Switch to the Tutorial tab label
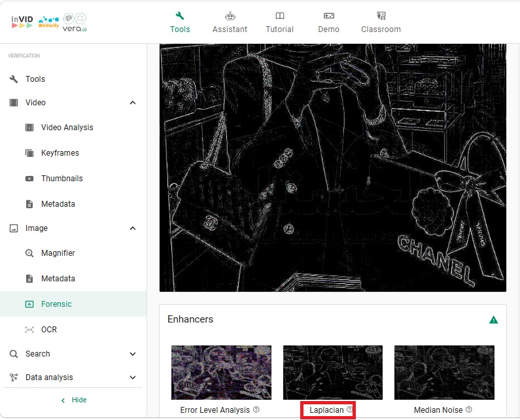The image size is (520, 420). pyautogui.click(x=279, y=29)
